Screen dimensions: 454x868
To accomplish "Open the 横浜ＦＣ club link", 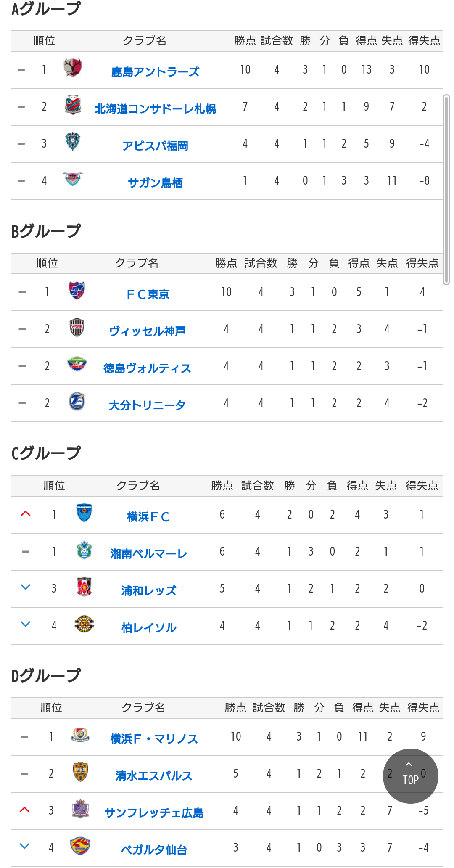I will [x=148, y=517].
